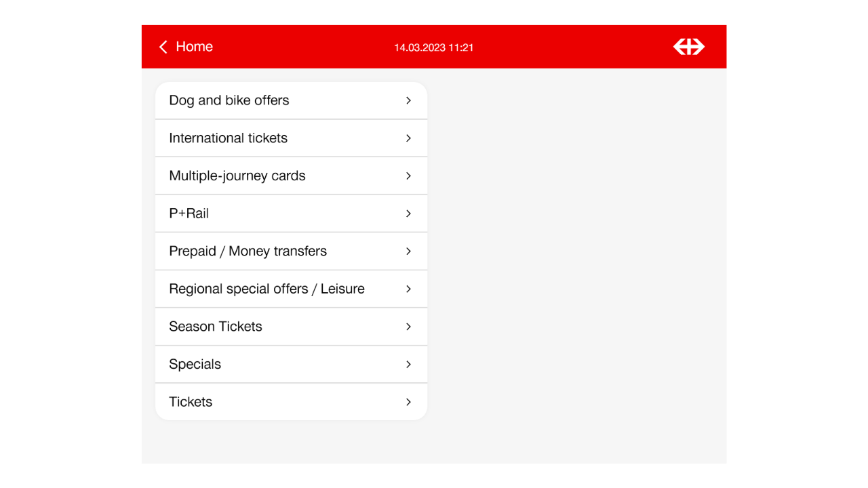Expand Multiple-journey cards arrow
The image size is (868, 488).
pyautogui.click(x=408, y=176)
